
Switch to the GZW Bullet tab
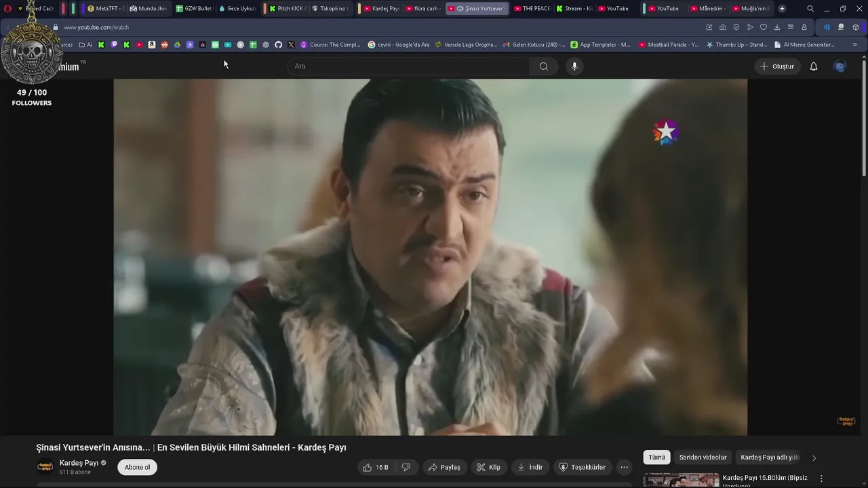(194, 9)
